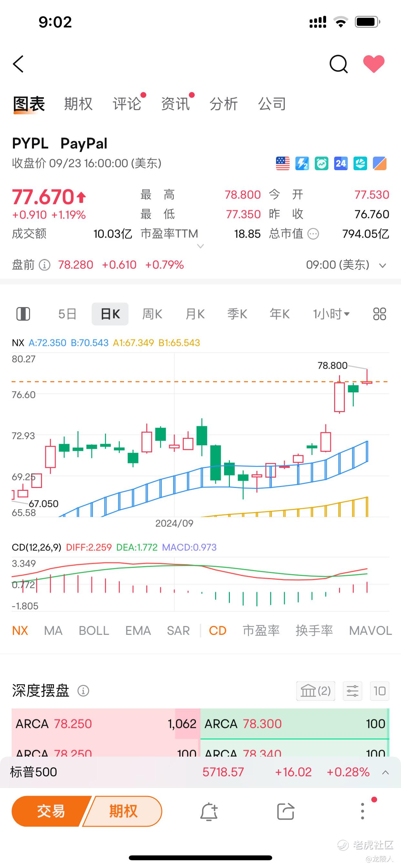This screenshot has height=868, width=401.
Task: Expand pre-market time dropdown arrow
Action: click(382, 265)
